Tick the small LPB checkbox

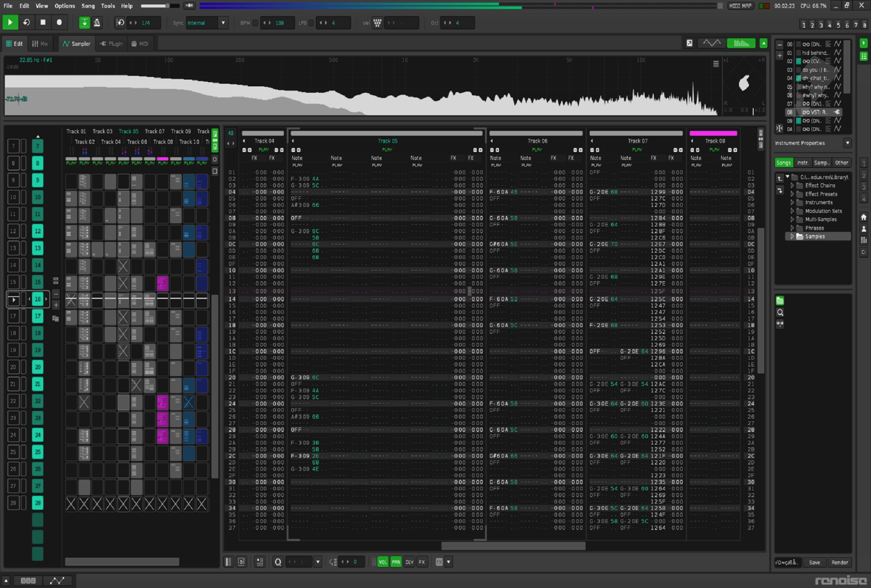(311, 23)
